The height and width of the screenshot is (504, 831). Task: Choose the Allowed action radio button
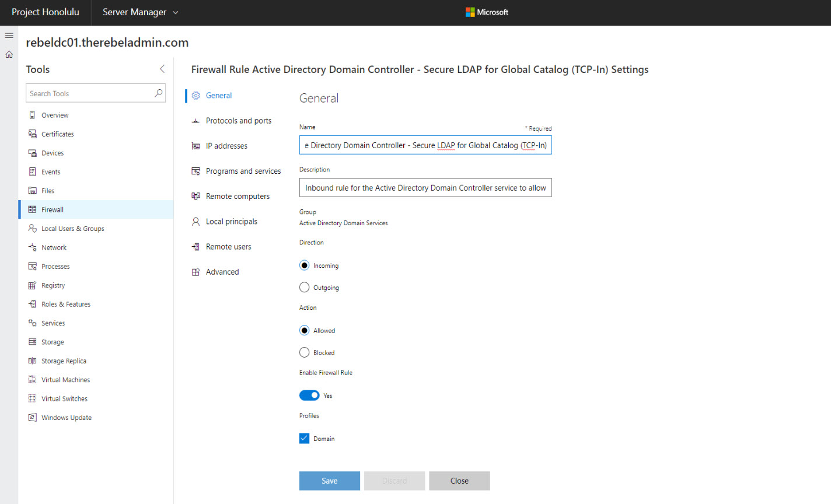304,330
